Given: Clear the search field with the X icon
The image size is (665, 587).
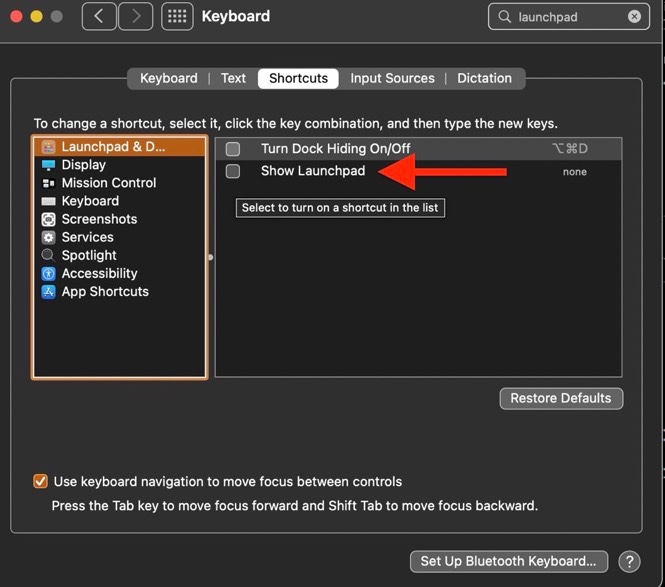Looking at the screenshot, I should coord(634,17).
